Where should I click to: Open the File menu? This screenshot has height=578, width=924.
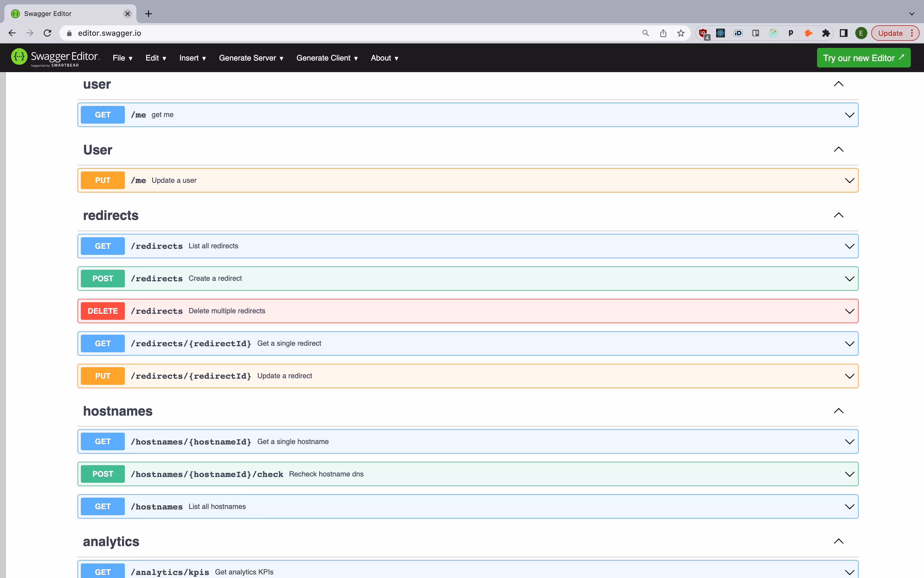[x=123, y=58]
